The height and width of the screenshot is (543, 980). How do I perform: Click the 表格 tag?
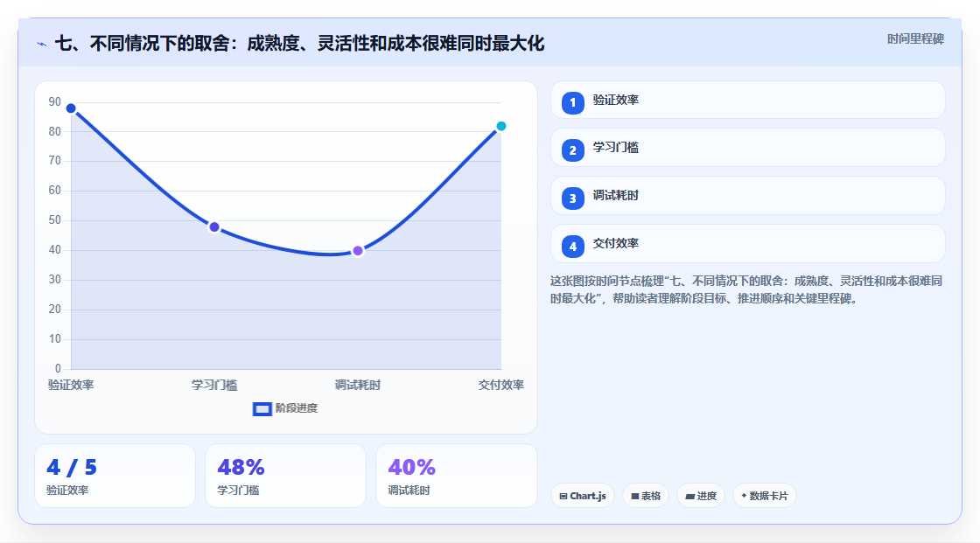[646, 496]
